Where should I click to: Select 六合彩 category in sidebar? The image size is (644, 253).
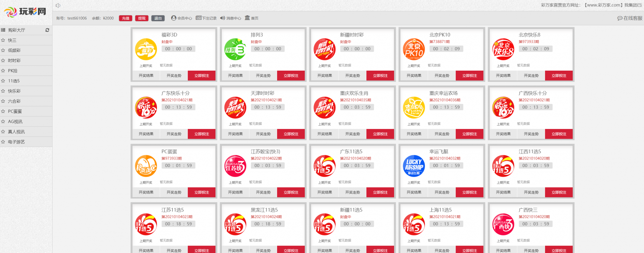(x=14, y=101)
